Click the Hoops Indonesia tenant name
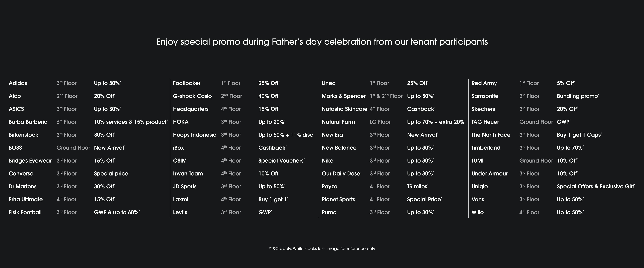This screenshot has width=644, height=268. click(x=194, y=135)
